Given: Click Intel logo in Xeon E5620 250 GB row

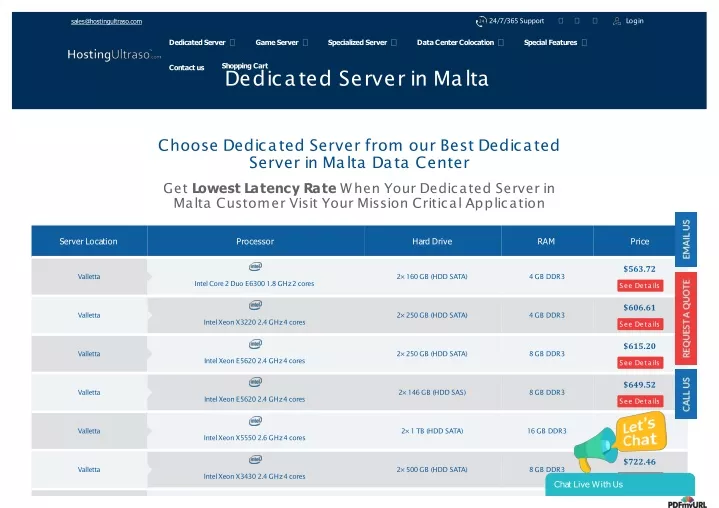Looking at the screenshot, I should pyautogui.click(x=255, y=344).
